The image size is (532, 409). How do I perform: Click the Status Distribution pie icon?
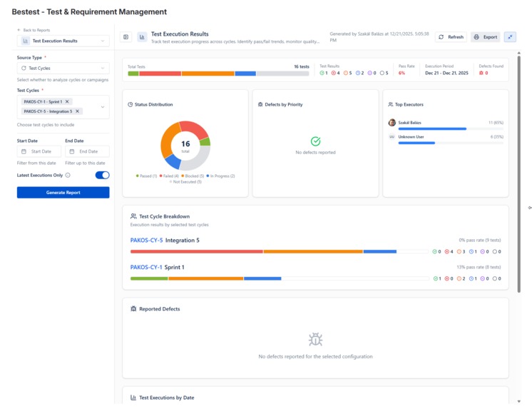[131, 105]
